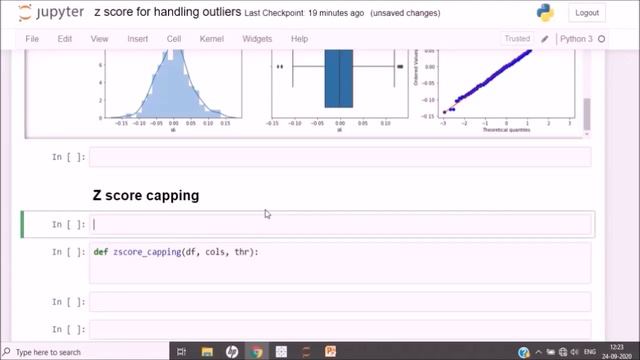The width and height of the screenshot is (640, 360).
Task: Open the File menu
Action: pos(32,39)
